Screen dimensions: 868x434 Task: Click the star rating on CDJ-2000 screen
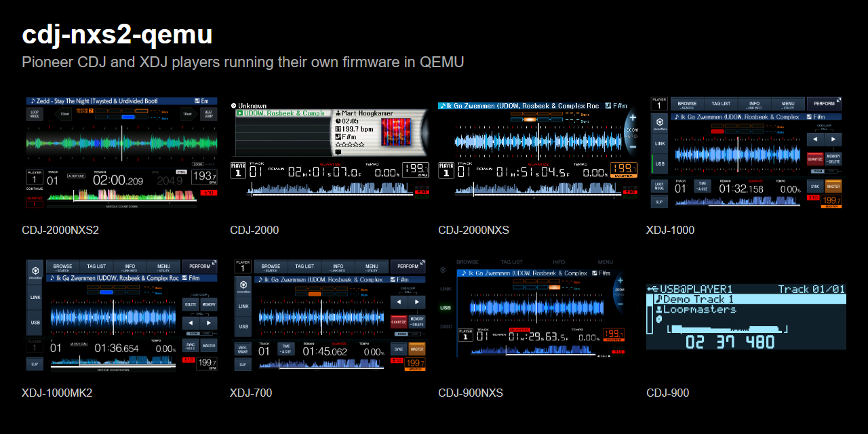tap(350, 144)
